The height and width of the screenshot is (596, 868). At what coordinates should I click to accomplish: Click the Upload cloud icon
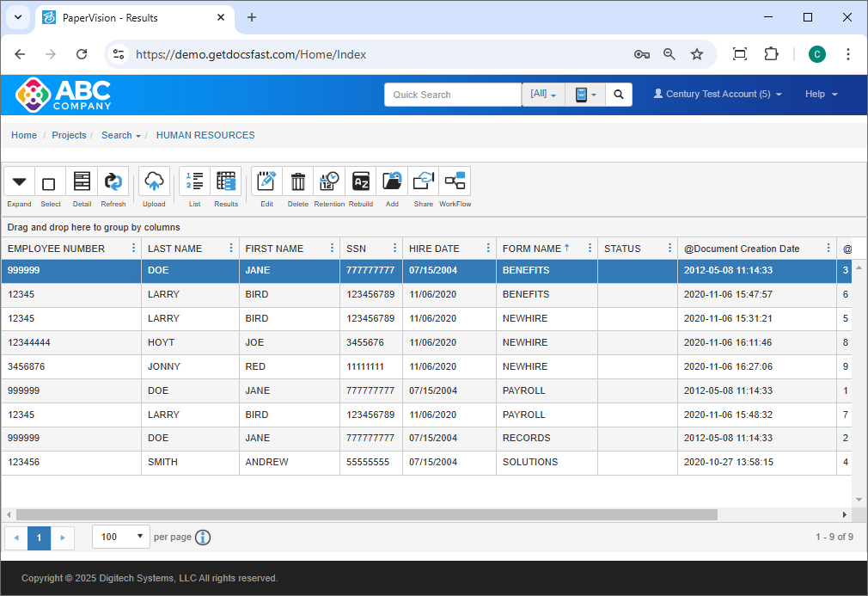(154, 182)
